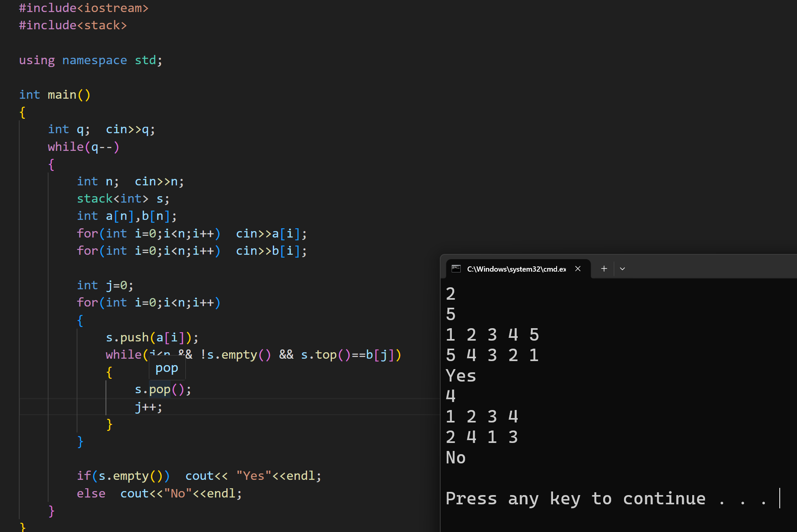This screenshot has width=797, height=532.
Task: Click the Yes output in terminal
Action: (461, 376)
